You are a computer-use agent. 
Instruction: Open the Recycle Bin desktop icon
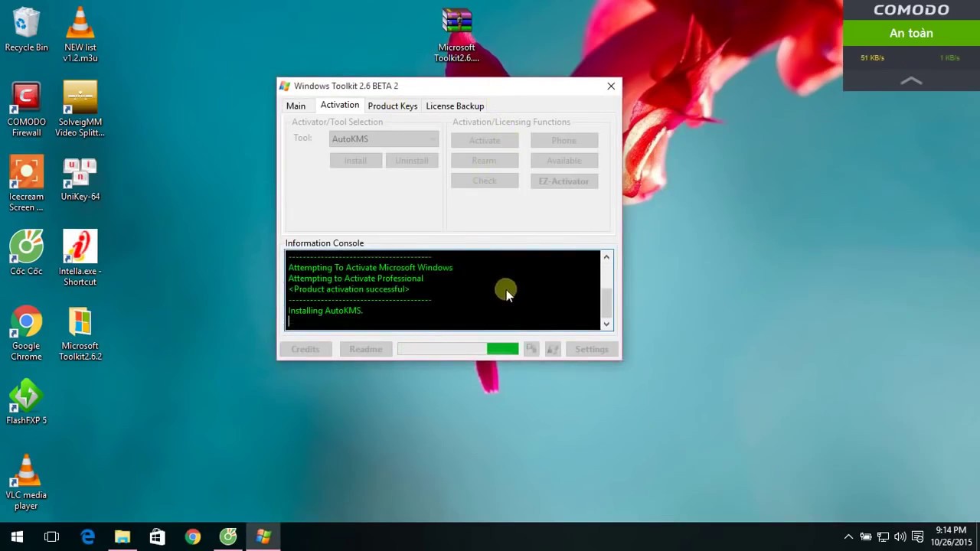pyautogui.click(x=26, y=31)
